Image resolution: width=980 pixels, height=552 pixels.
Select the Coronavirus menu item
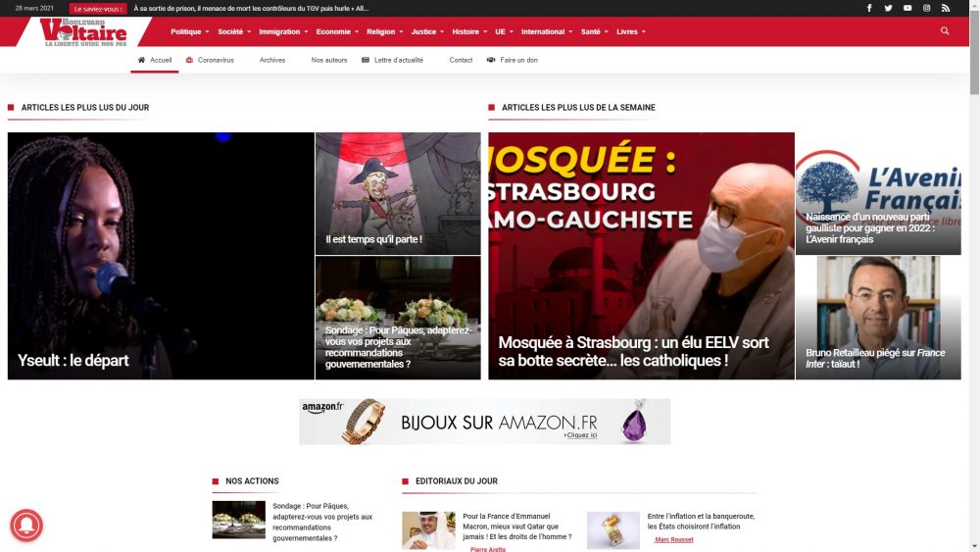(x=210, y=60)
